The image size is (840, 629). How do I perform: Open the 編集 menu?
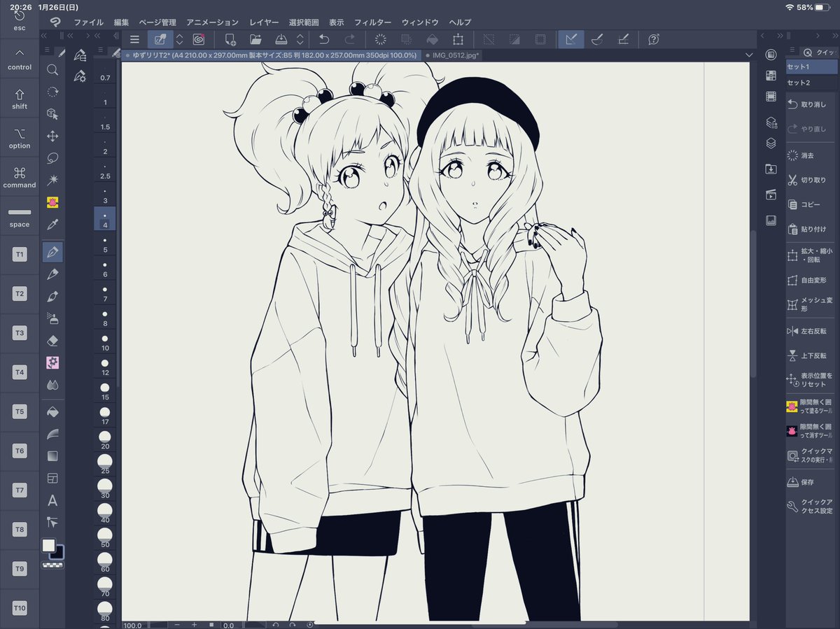point(122,22)
